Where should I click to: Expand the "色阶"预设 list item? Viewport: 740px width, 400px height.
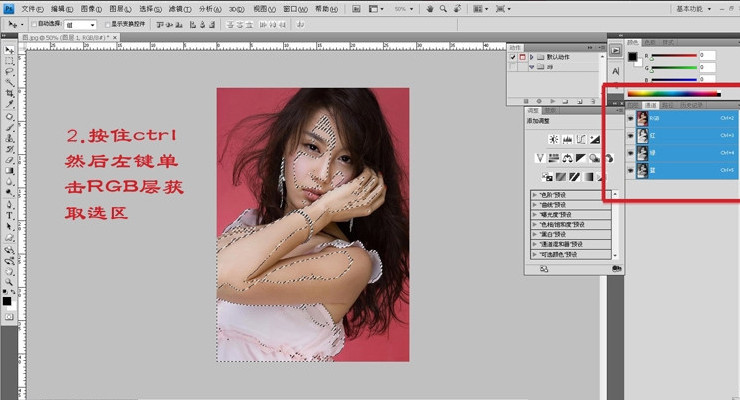click(x=534, y=193)
